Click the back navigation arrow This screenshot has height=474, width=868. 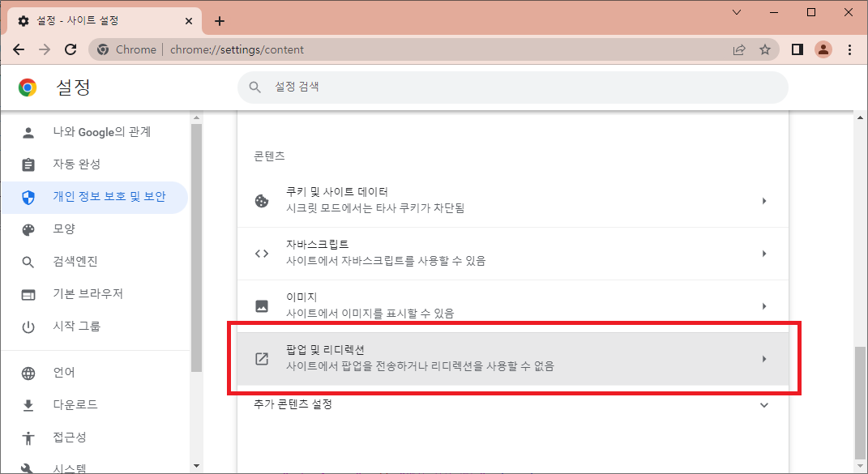(19, 49)
